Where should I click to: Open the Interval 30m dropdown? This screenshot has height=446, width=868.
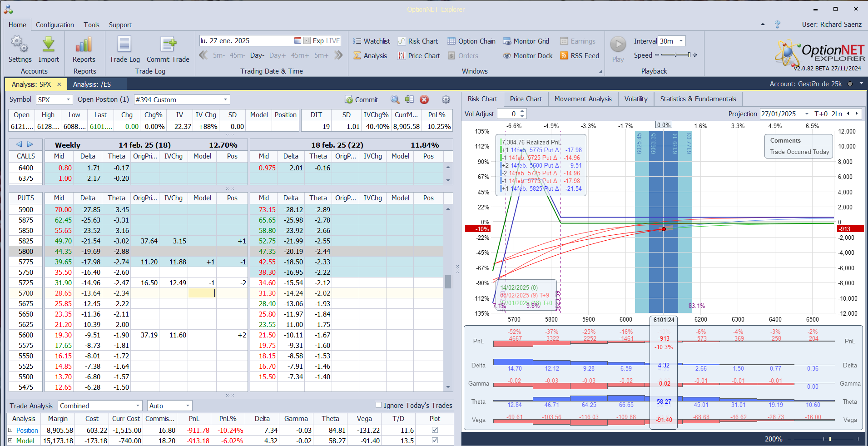tap(681, 41)
